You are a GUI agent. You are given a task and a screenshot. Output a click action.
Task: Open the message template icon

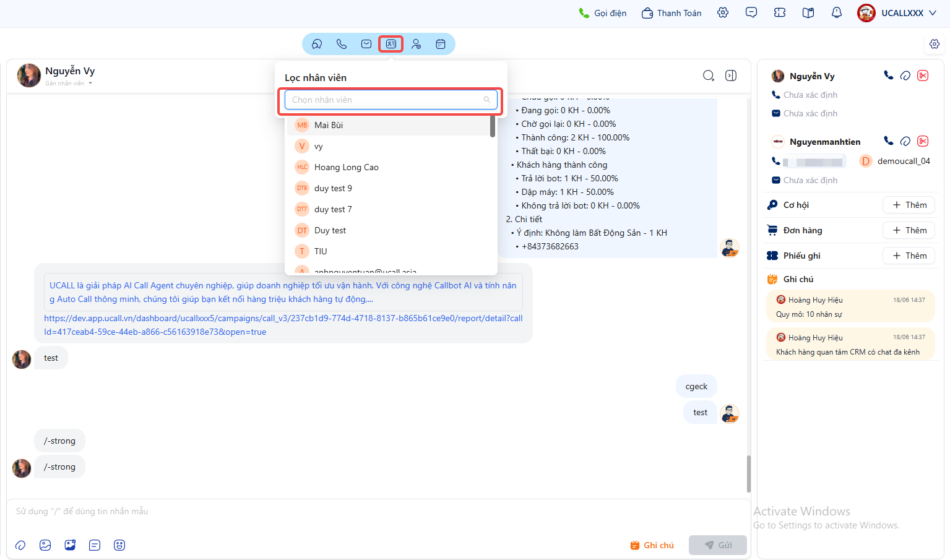pyautogui.click(x=95, y=545)
